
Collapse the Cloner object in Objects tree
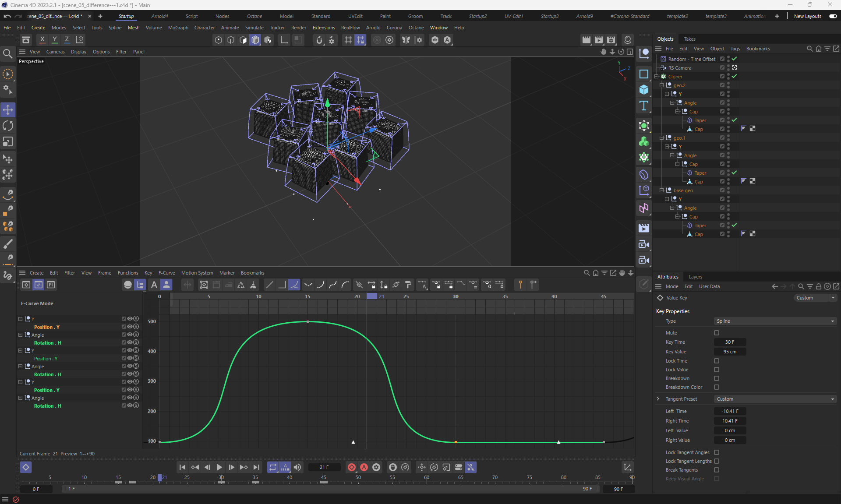(x=657, y=77)
